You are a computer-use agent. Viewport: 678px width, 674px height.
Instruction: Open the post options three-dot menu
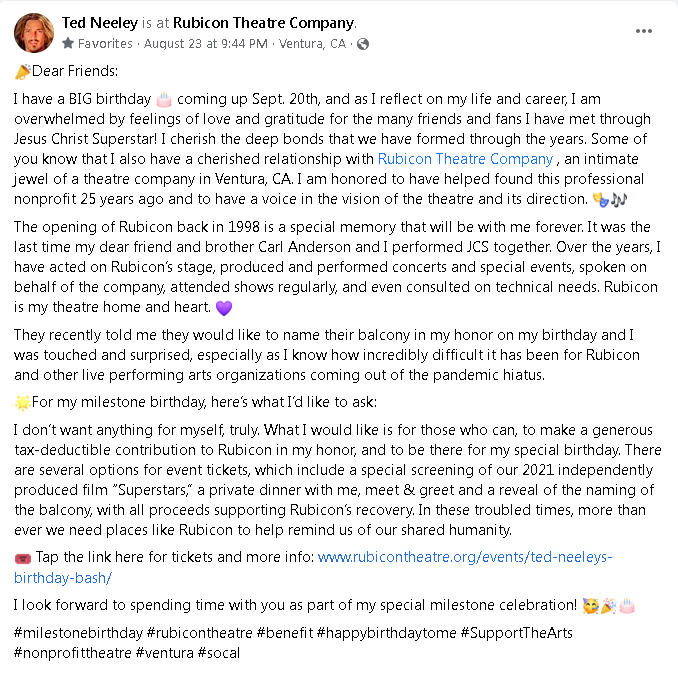(x=644, y=31)
